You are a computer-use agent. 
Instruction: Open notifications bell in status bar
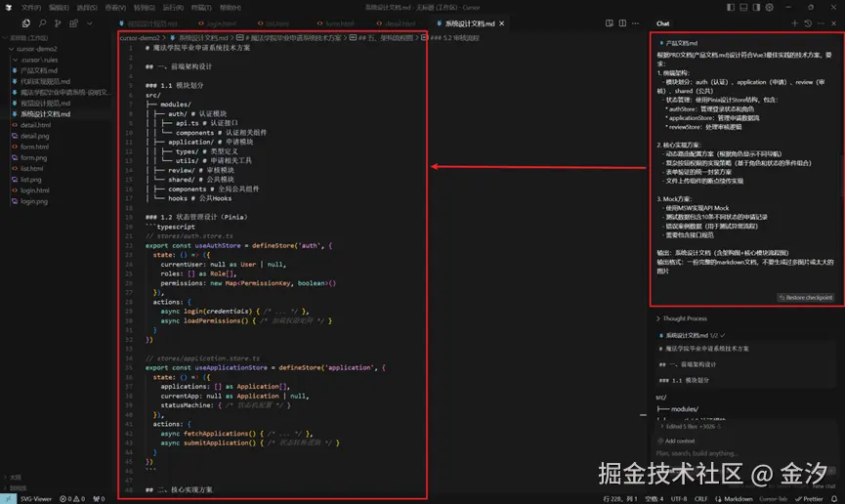pos(834,499)
